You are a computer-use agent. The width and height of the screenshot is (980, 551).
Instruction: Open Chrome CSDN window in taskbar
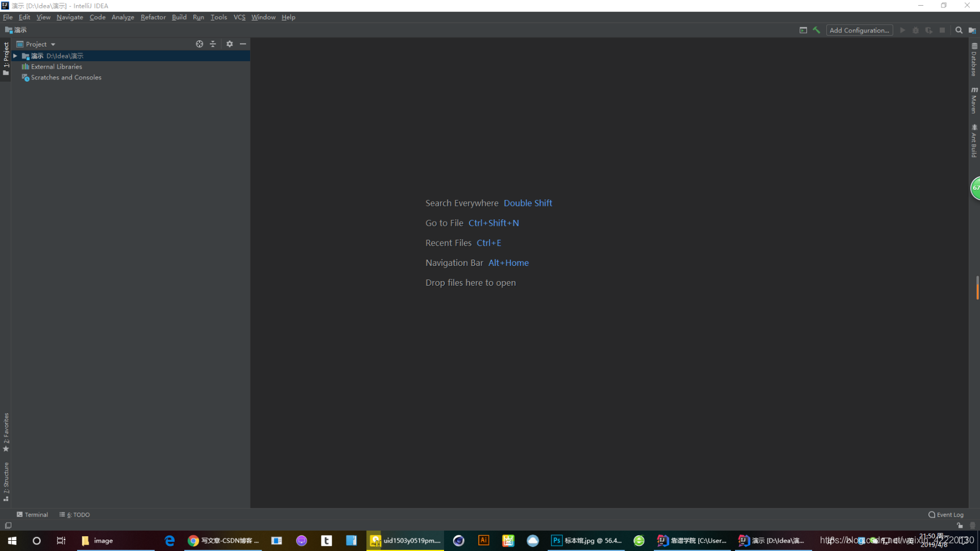click(x=223, y=541)
